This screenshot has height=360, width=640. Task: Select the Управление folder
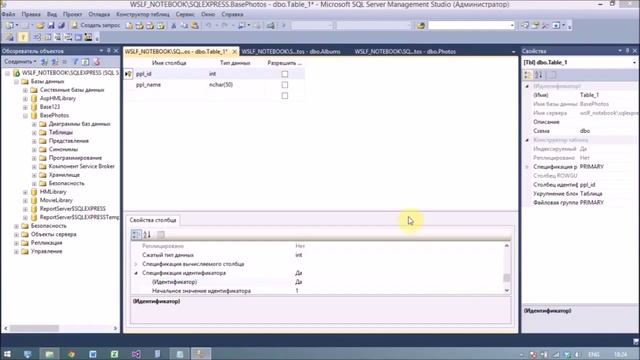pyautogui.click(x=47, y=251)
